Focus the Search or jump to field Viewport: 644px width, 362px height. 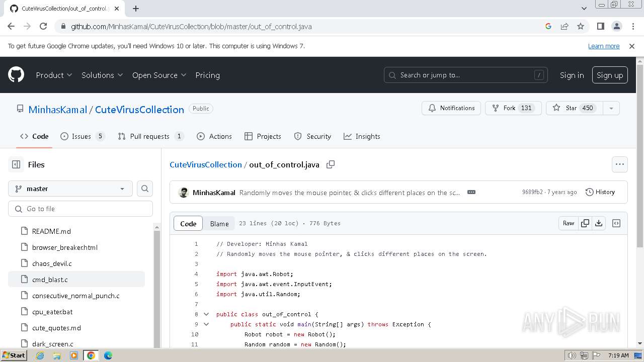click(466, 75)
